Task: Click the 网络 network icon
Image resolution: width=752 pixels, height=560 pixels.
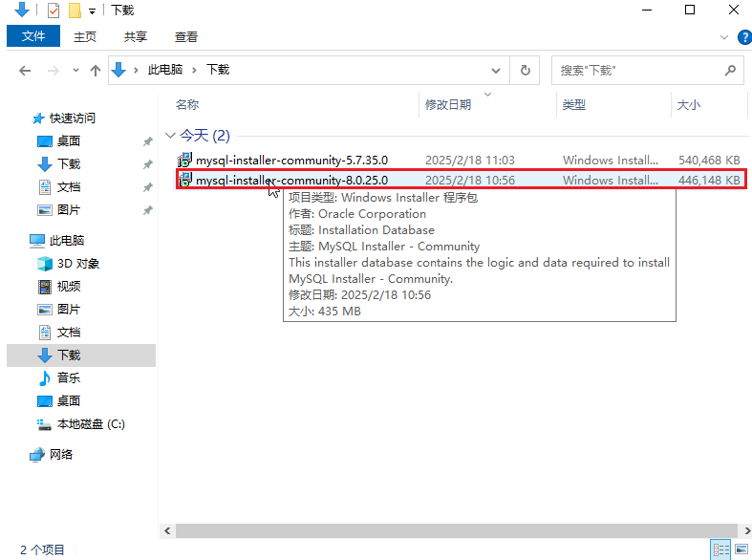Action: pos(37,455)
